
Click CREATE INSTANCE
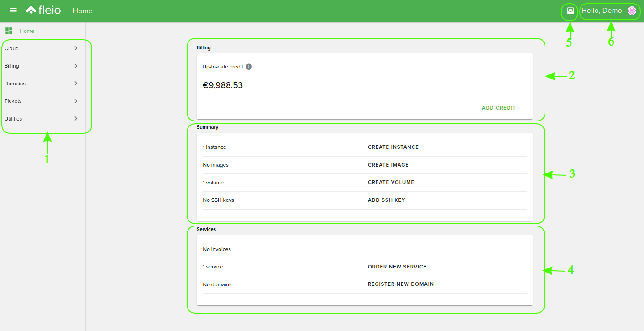coord(393,147)
